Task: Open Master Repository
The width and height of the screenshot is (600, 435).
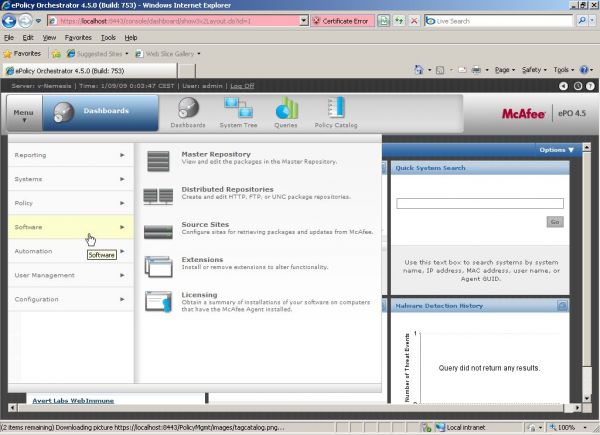Action: tap(216, 154)
